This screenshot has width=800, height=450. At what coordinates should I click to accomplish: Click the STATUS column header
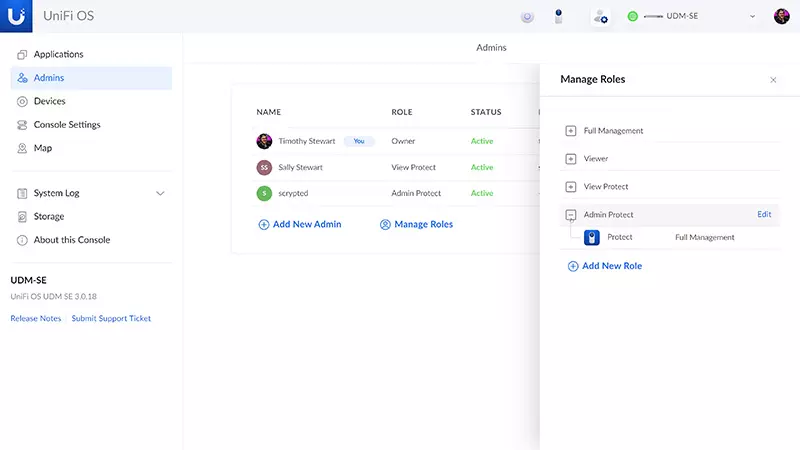coord(486,112)
